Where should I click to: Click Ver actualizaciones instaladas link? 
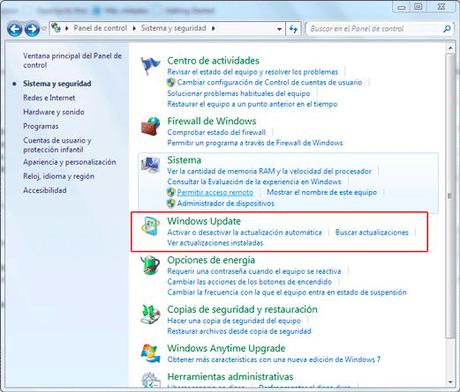tap(215, 243)
